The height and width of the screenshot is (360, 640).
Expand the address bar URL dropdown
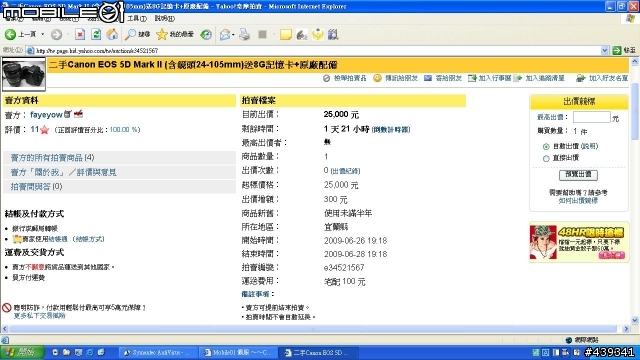pos(604,51)
